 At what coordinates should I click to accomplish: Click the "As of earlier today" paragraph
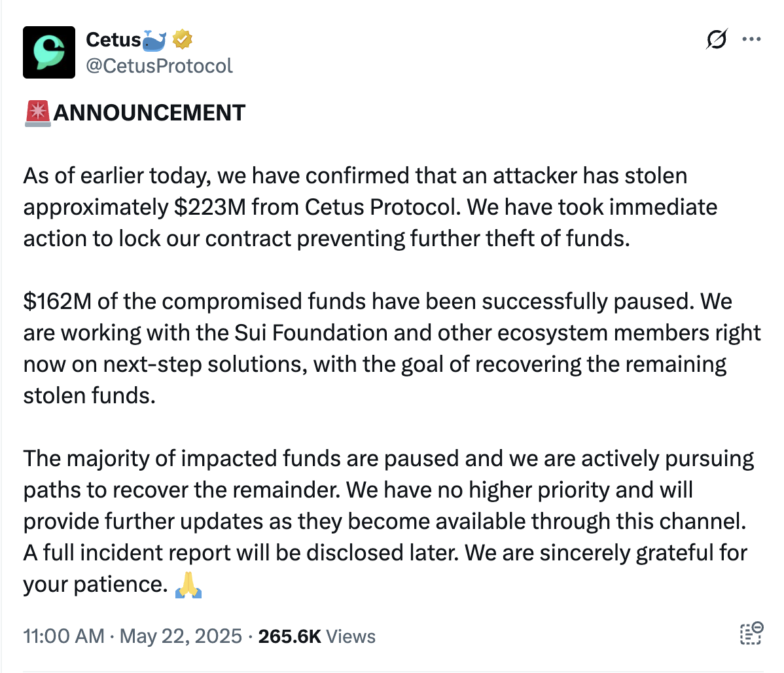[x=355, y=207]
